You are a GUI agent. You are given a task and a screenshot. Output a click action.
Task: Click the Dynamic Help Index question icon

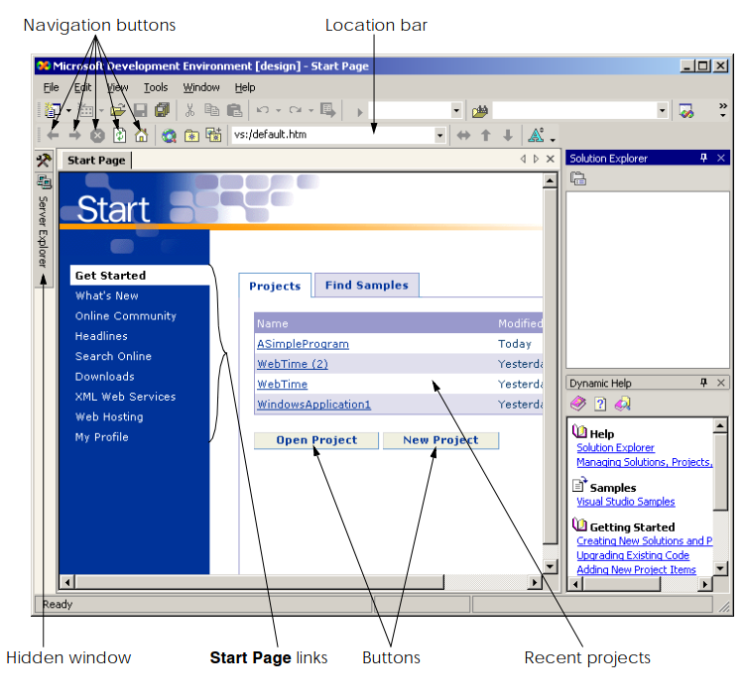click(x=600, y=405)
